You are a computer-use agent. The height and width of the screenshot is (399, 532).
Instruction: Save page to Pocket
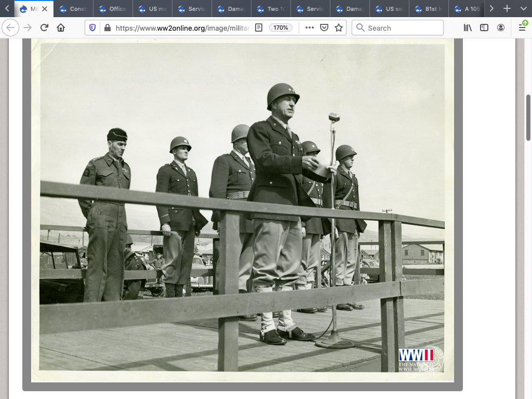pos(324,28)
